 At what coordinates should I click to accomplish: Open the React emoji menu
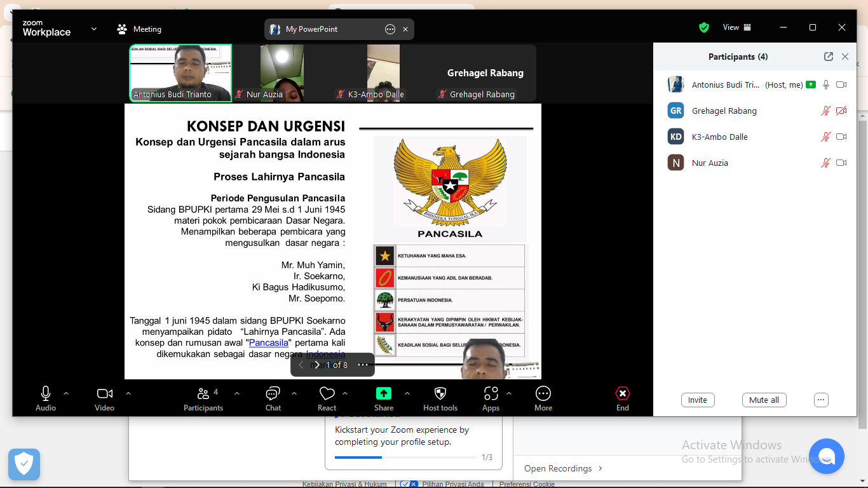pos(327,399)
